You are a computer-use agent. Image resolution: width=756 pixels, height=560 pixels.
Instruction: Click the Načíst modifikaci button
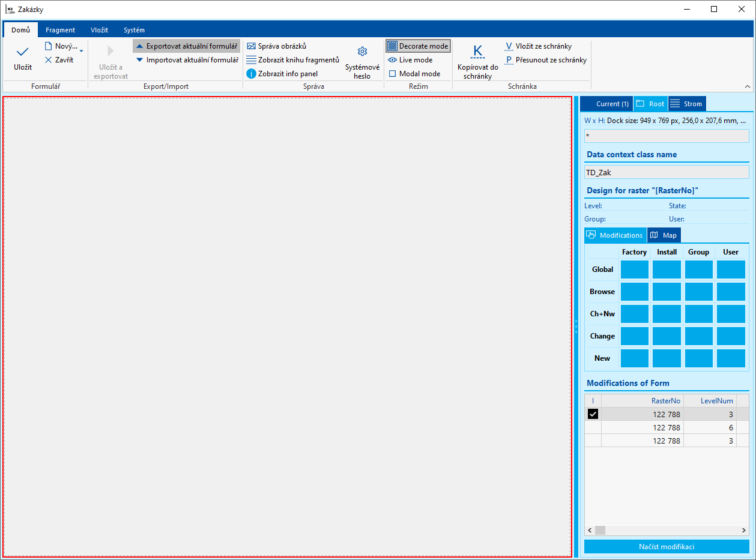667,547
